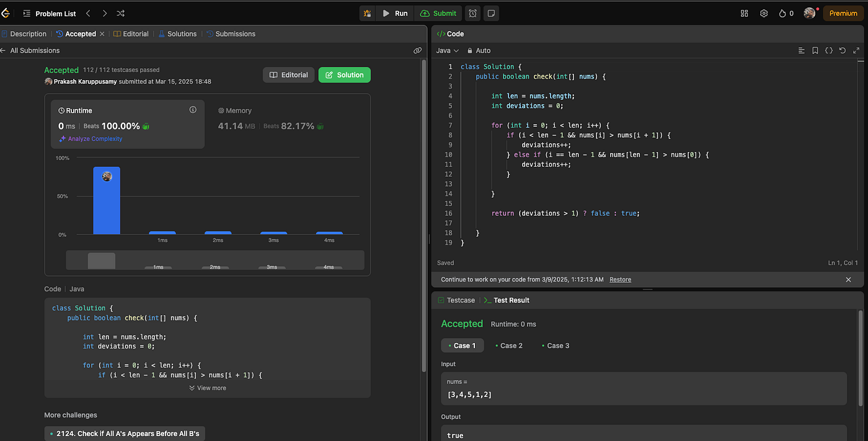Image resolution: width=868 pixels, height=441 pixels.
Task: Bookmark the code in editor toolbar
Action: click(x=815, y=50)
